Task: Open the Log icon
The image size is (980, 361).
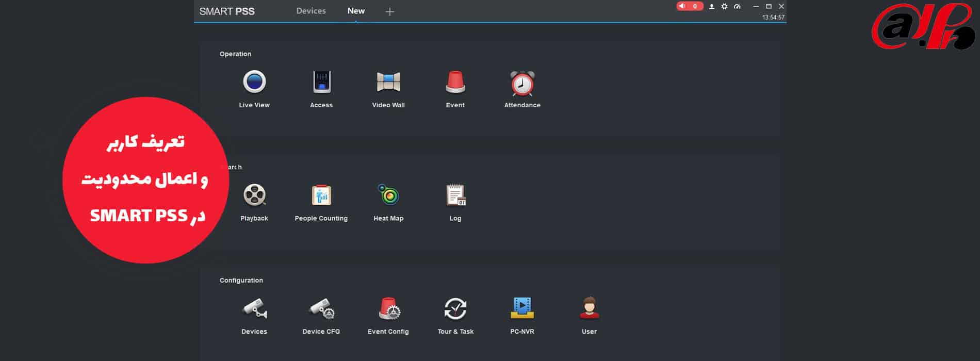Action: (x=455, y=195)
